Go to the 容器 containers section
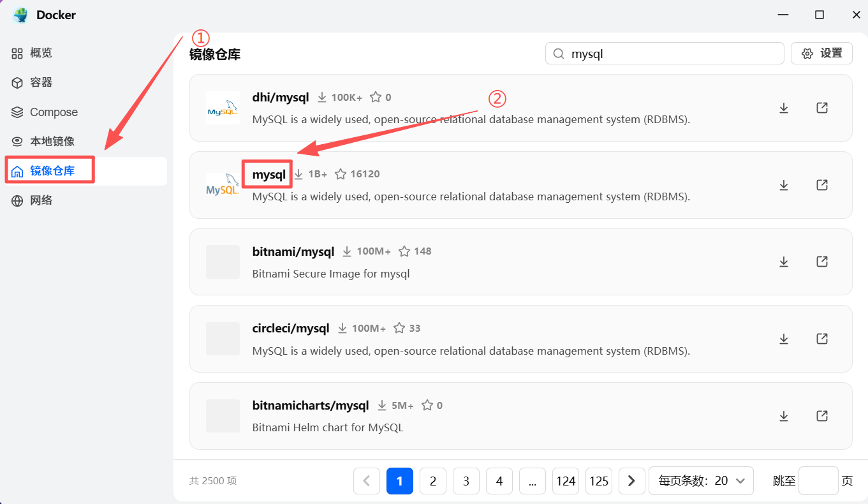The width and height of the screenshot is (868, 504). 85,82
